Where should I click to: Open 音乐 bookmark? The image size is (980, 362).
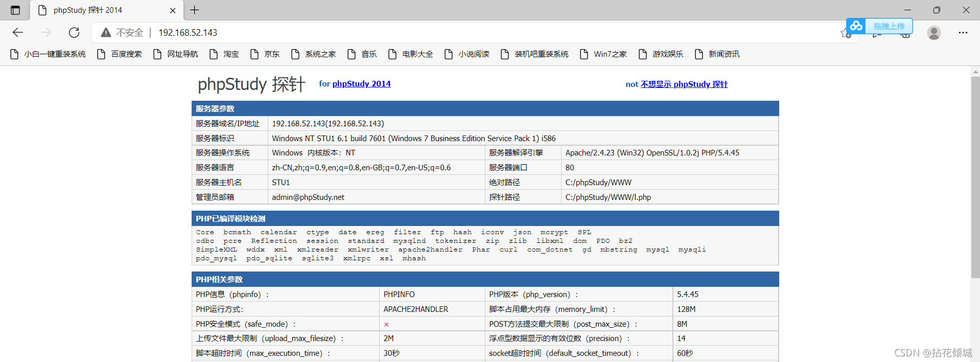362,54
